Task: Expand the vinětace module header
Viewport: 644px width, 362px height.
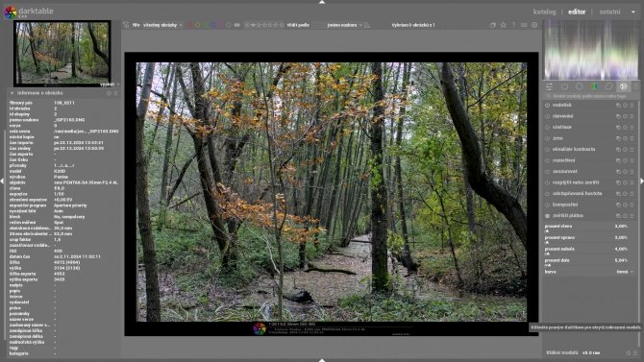Action: [x=562, y=128]
